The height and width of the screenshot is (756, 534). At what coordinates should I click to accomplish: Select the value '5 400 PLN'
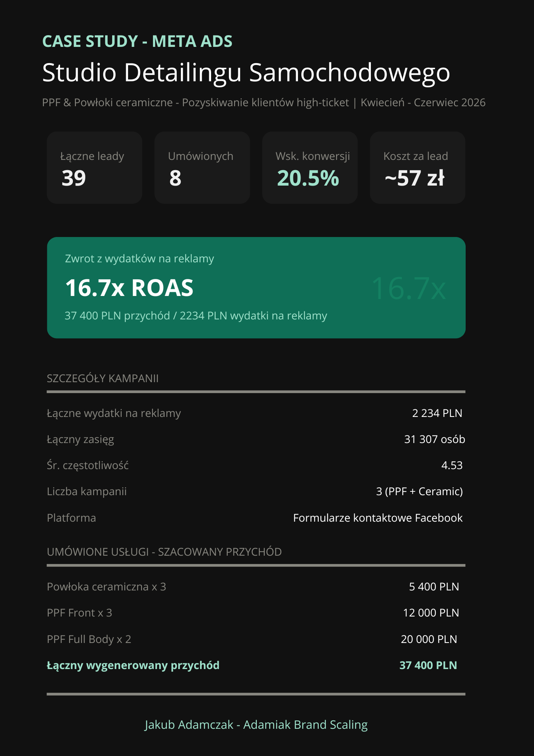[x=434, y=587]
